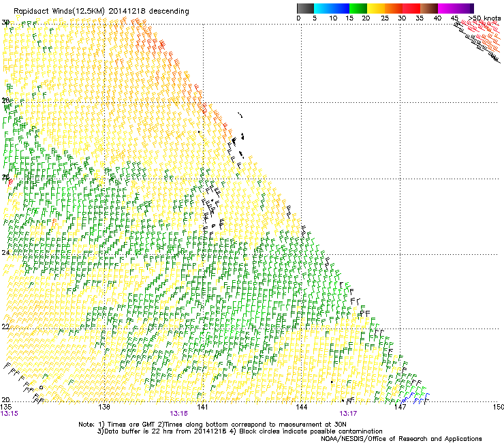Click the longitude axis label '141'

click(202, 407)
